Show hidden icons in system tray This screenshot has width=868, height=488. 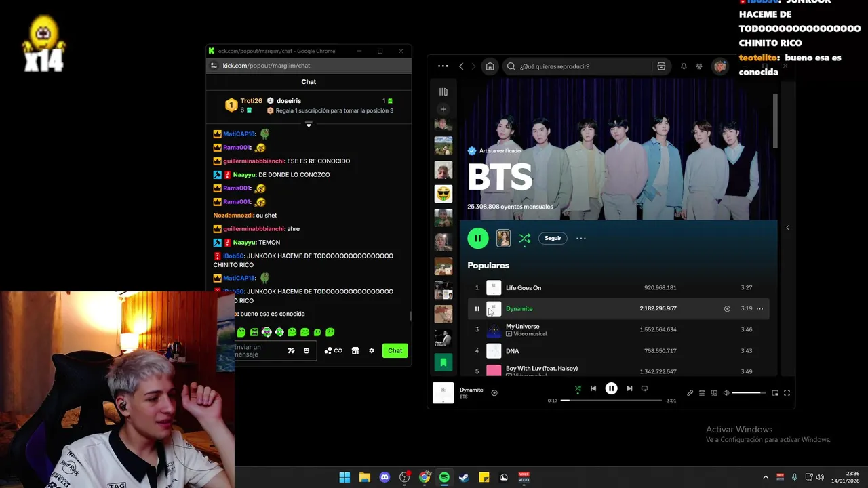tap(766, 477)
